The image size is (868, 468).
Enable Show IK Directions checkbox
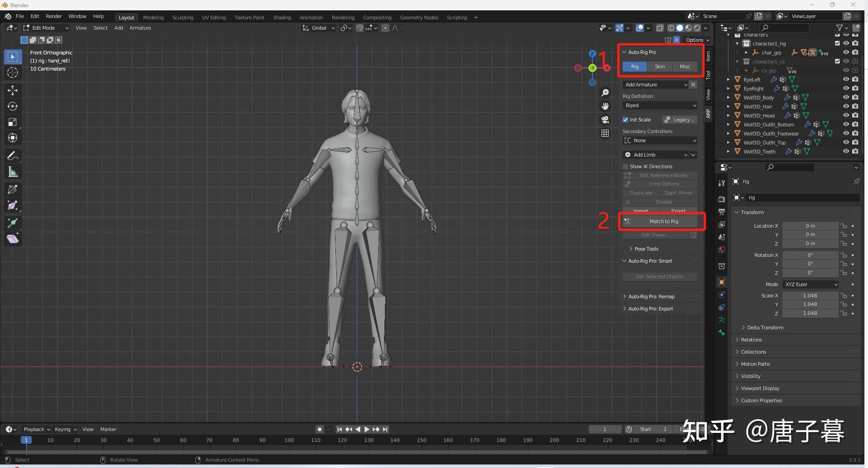pos(625,166)
